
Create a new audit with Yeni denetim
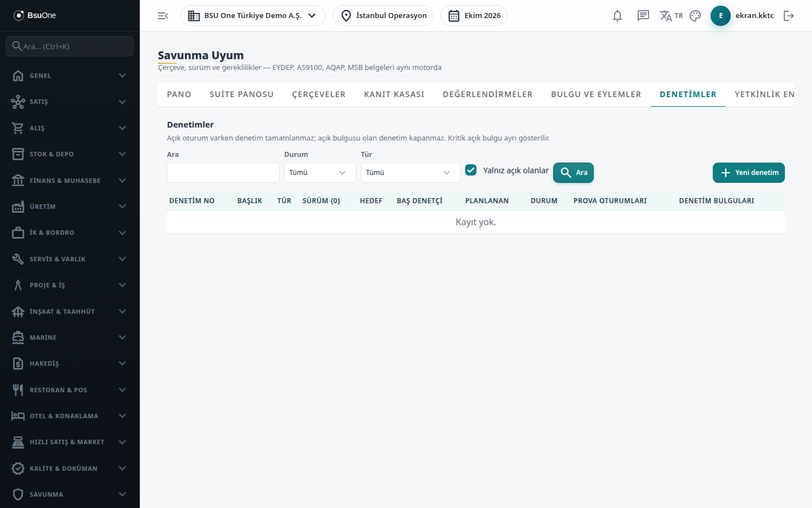[x=749, y=173]
